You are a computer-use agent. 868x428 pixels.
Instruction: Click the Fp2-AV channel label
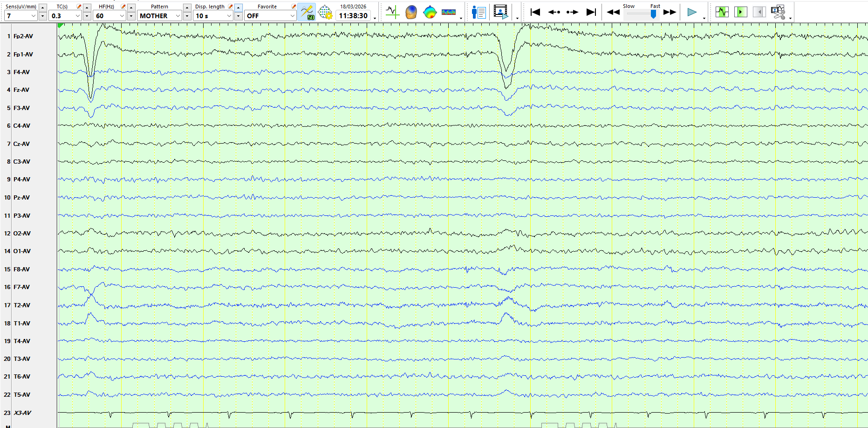coord(23,36)
